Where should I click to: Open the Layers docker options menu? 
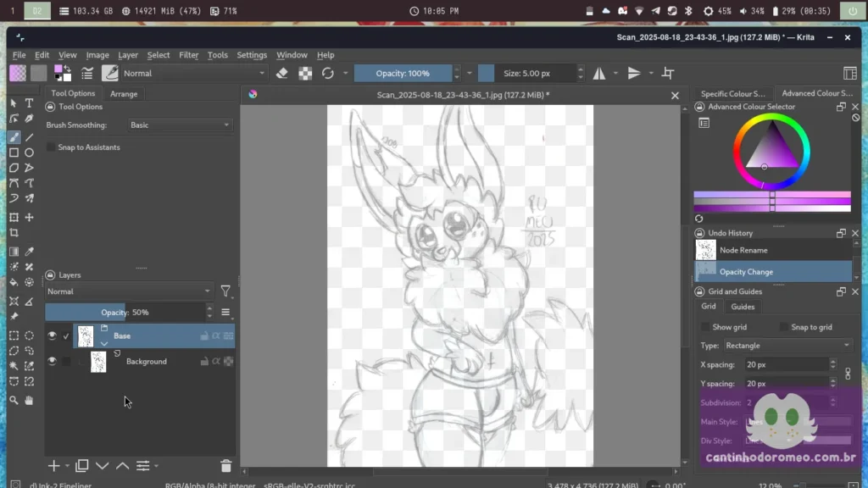(225, 313)
